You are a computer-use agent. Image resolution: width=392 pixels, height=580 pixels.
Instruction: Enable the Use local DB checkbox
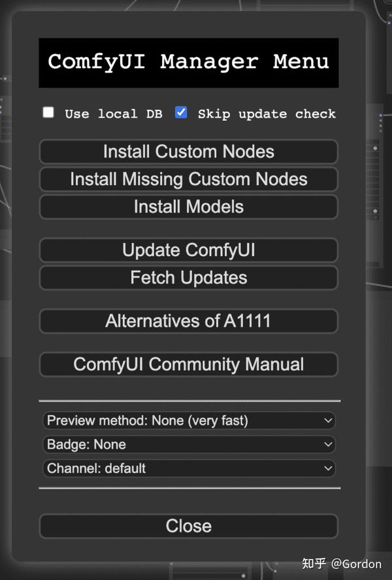48,112
